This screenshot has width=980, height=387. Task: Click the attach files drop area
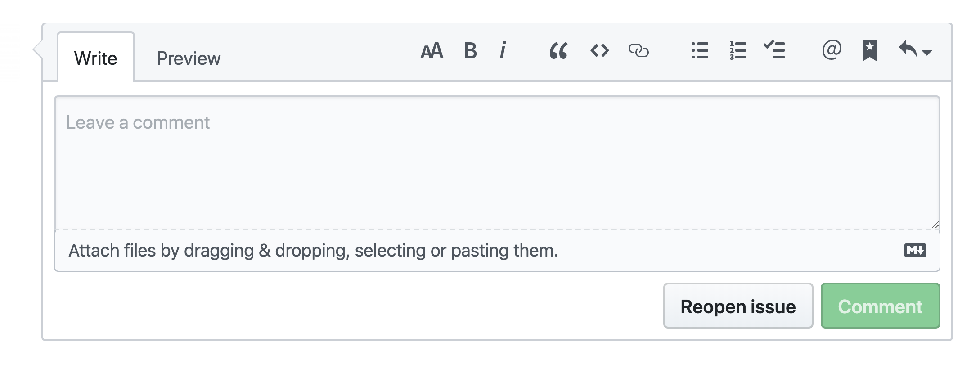click(313, 251)
